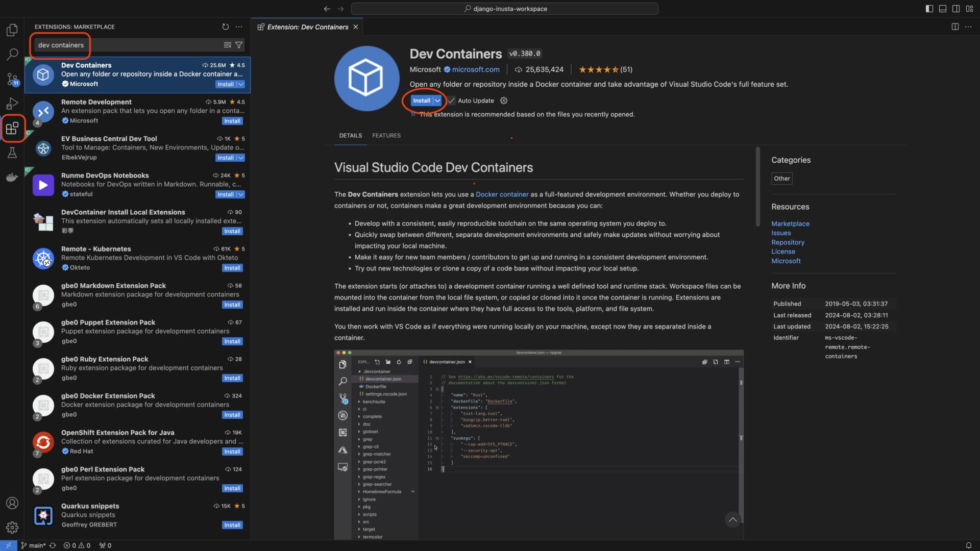Viewport: 980px width, 551px height.
Task: Click the extension details vertical scrollbar
Action: 757,187
